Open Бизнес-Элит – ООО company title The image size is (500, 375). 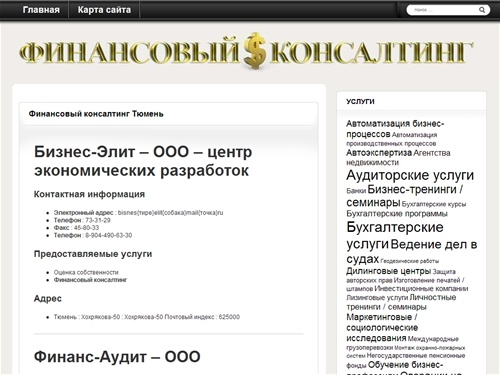[143, 161]
